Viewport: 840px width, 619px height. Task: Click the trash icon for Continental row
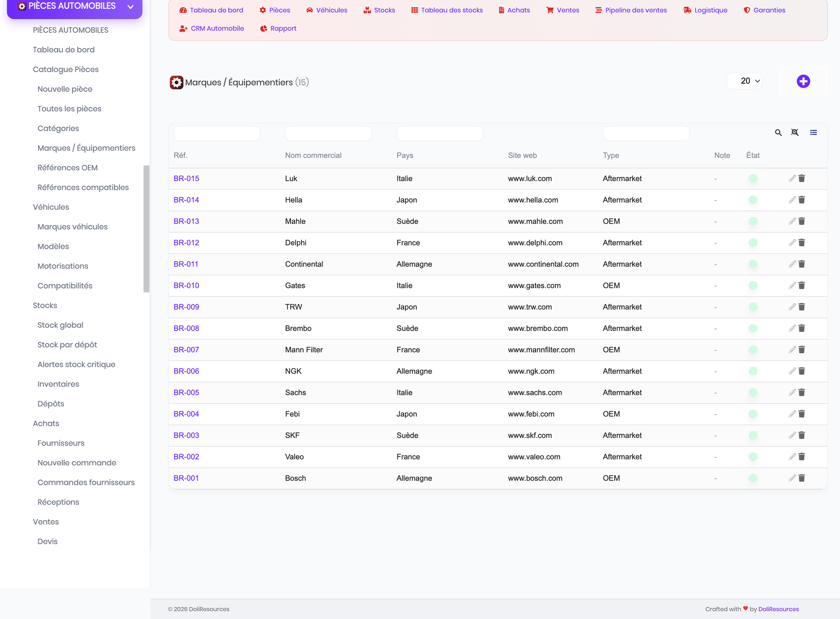coord(802,264)
